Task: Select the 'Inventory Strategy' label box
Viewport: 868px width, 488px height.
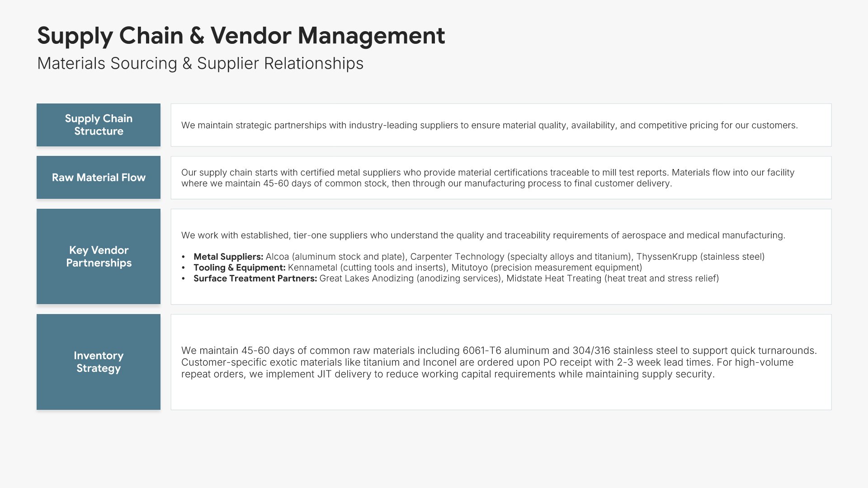Action: coord(99,362)
